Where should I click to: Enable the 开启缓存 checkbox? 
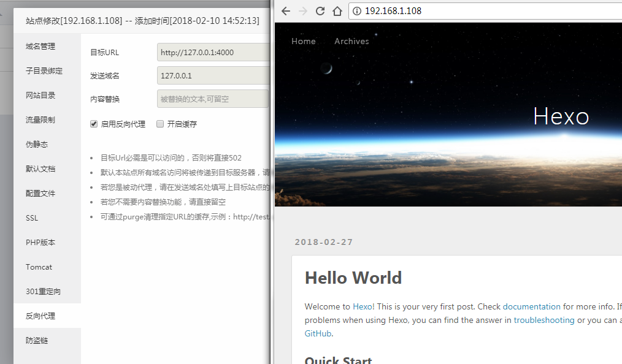pos(160,124)
